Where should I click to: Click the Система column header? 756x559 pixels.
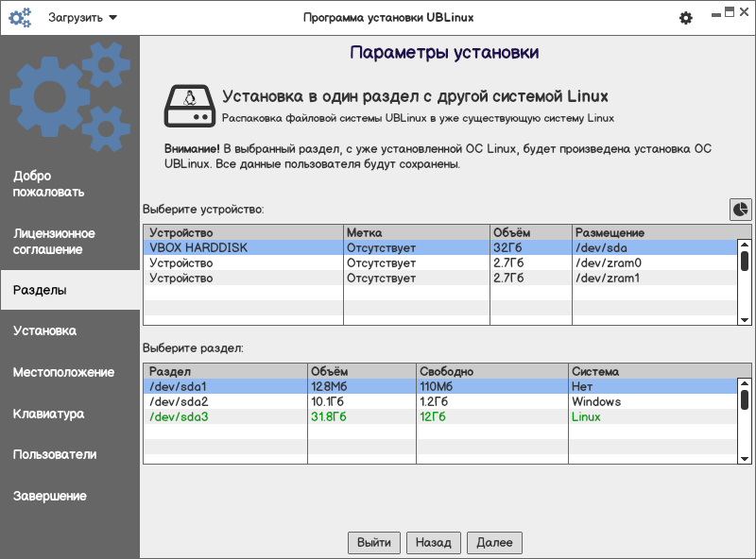pos(660,371)
